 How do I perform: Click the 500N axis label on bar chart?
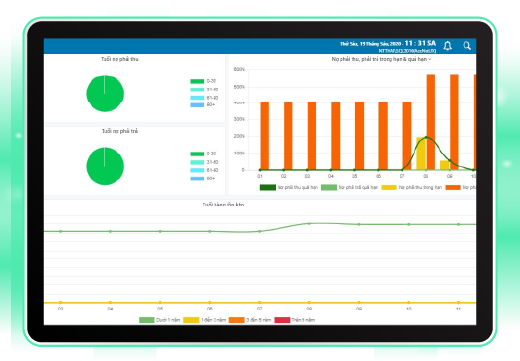coord(239,87)
